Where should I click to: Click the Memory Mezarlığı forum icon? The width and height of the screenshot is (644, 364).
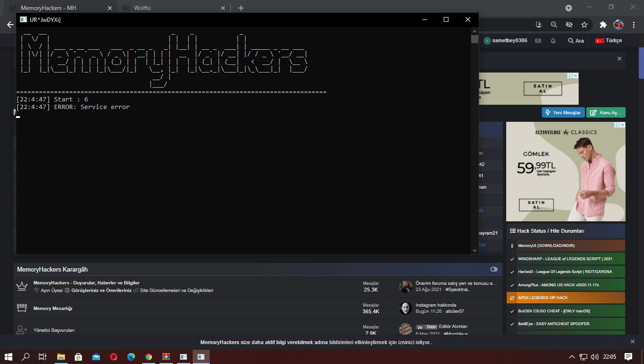[22, 308]
